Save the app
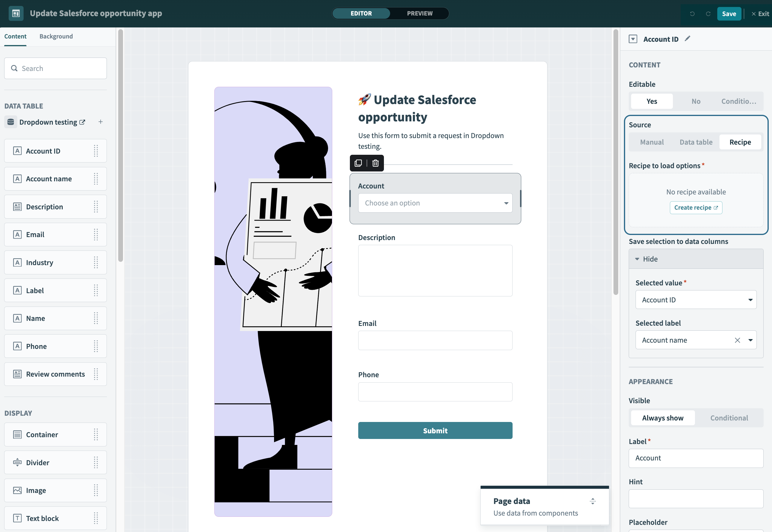This screenshot has height=532, width=772. [x=729, y=14]
